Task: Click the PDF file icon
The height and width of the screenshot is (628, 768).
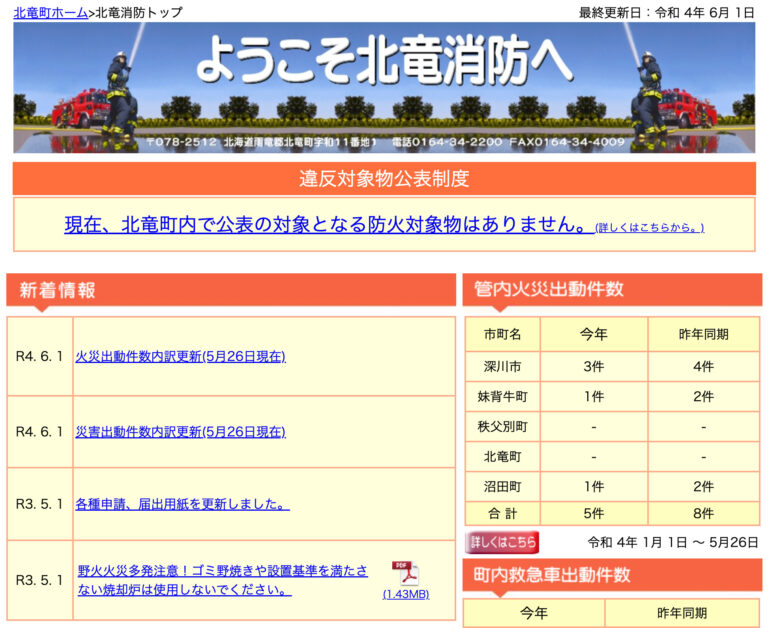Action: click(404, 573)
